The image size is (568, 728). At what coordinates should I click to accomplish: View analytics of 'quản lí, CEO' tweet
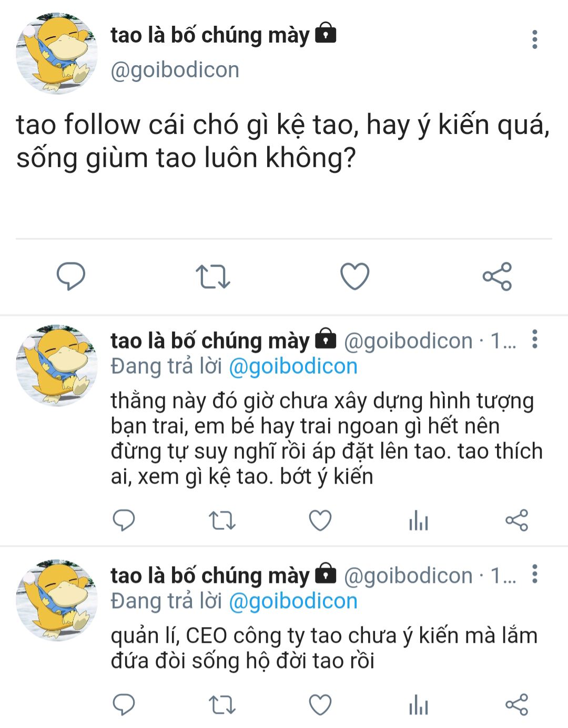click(419, 705)
